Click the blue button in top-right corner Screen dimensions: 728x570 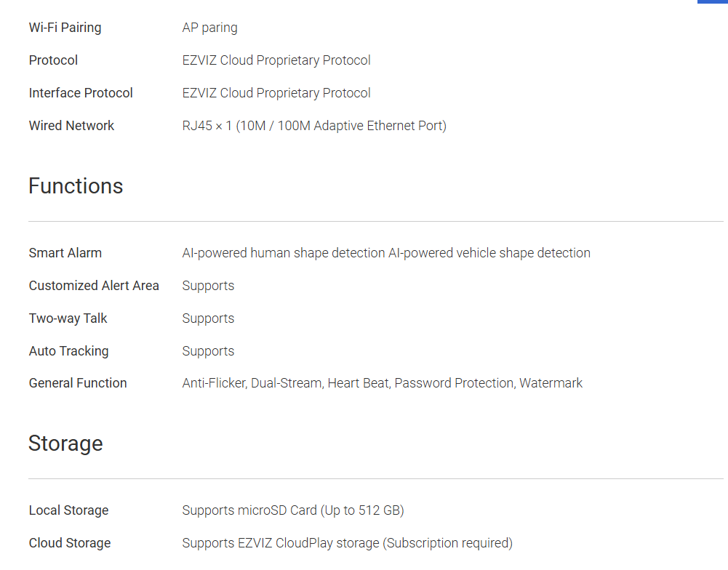point(713,1)
